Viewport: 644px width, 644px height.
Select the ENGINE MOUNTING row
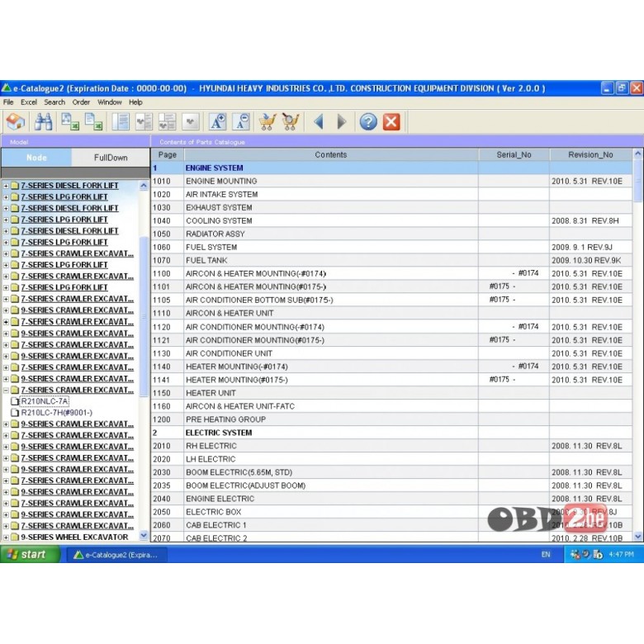[391, 181]
